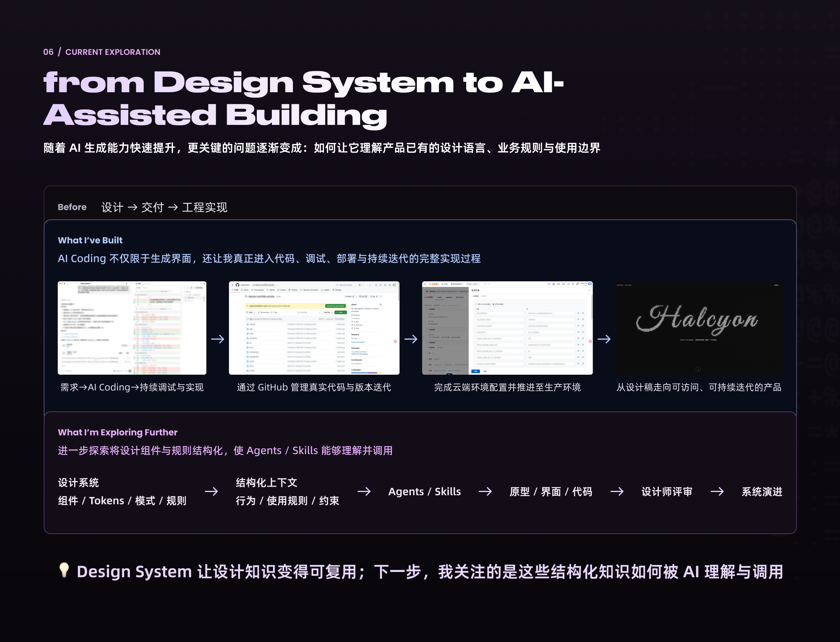This screenshot has width=840, height=642.
Task: Switch to the Issues tab in GitHub screenshot
Action: coord(245,290)
